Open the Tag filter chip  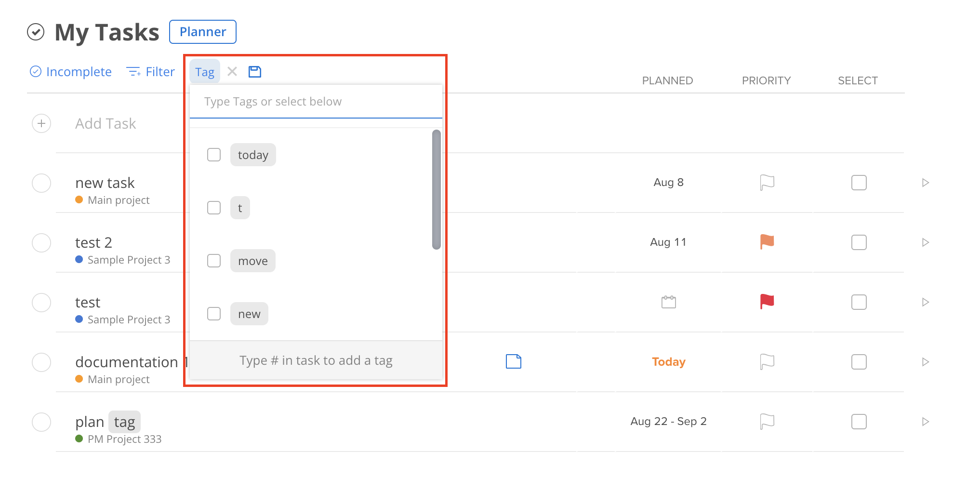click(205, 71)
